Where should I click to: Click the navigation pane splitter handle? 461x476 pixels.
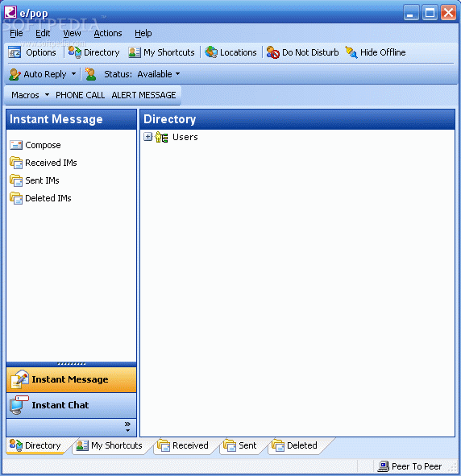point(72,364)
